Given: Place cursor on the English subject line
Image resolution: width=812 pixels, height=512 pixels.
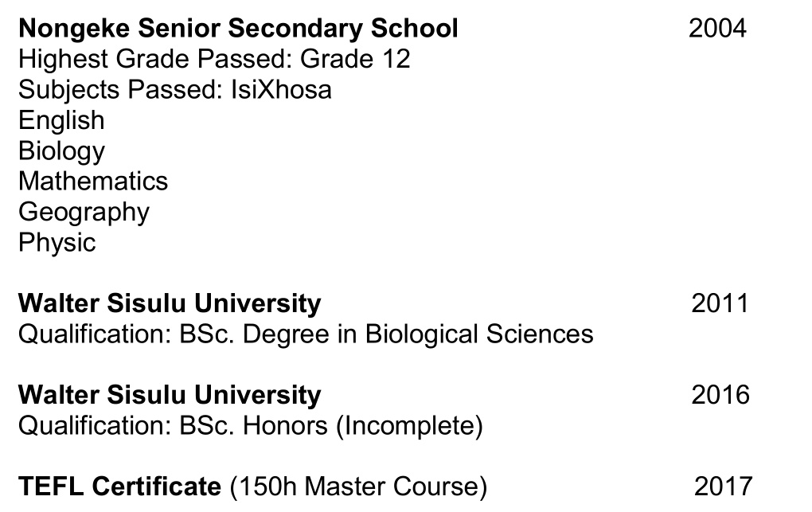Looking at the screenshot, I should coord(61,120).
